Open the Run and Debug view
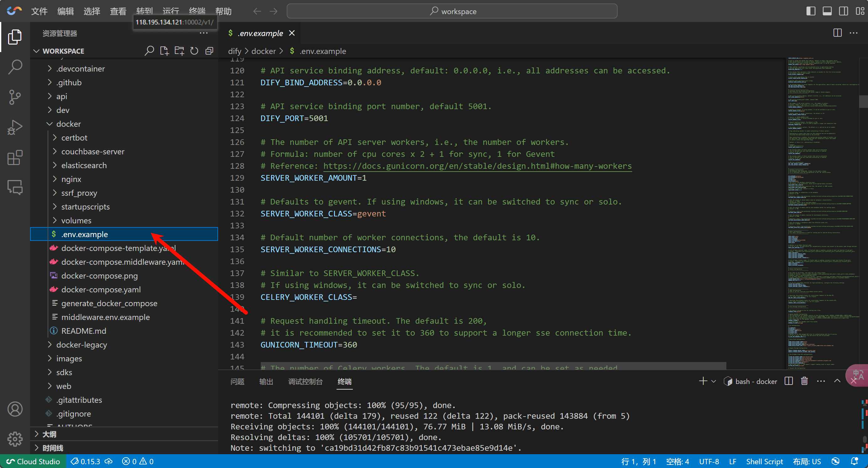868x468 pixels. click(x=15, y=127)
